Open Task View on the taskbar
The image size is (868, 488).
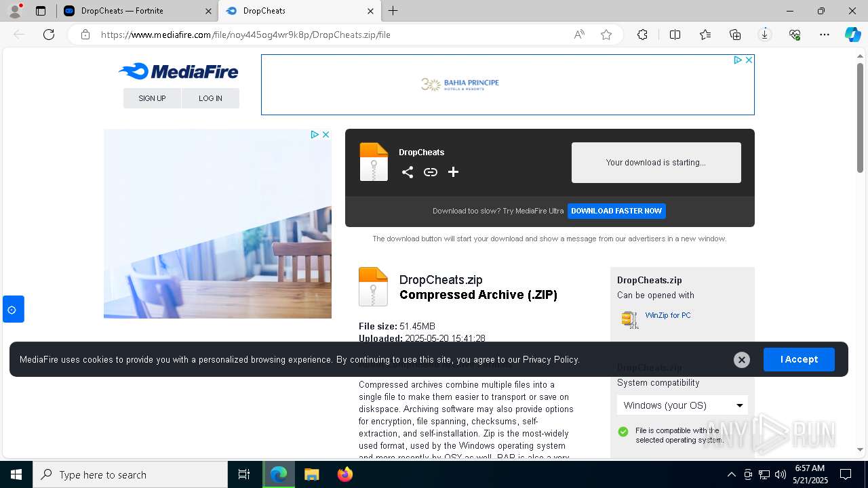244,474
